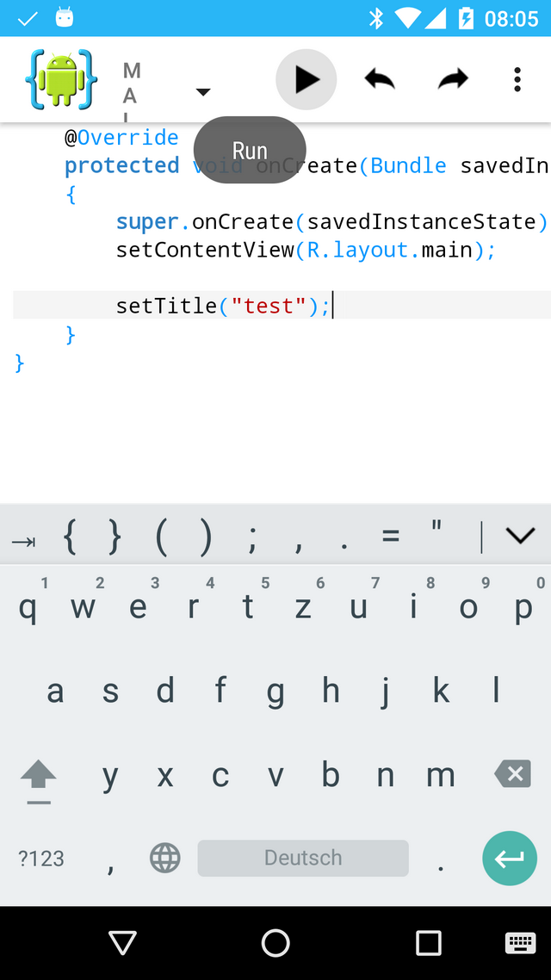Switch keyboard language with the globe icon
551x980 pixels.
(165, 858)
